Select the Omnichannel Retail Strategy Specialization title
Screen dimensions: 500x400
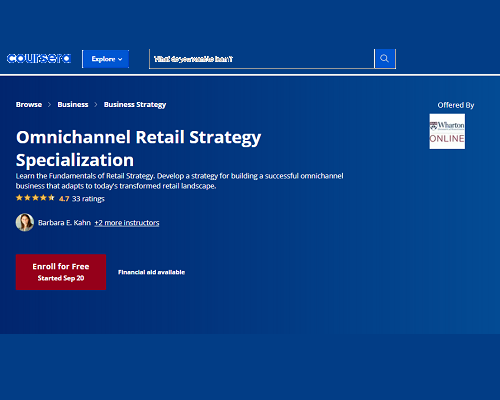click(139, 148)
